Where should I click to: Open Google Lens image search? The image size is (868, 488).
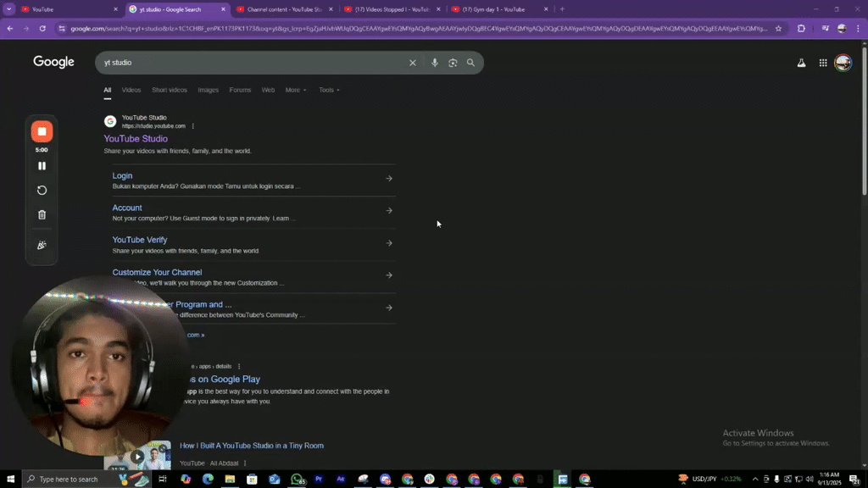(453, 63)
